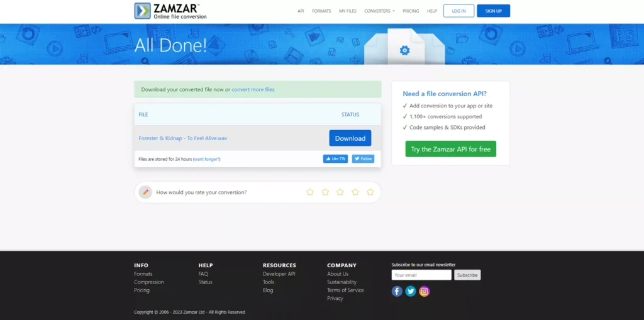
Task: Open the Facebook social icon
Action: tap(397, 291)
